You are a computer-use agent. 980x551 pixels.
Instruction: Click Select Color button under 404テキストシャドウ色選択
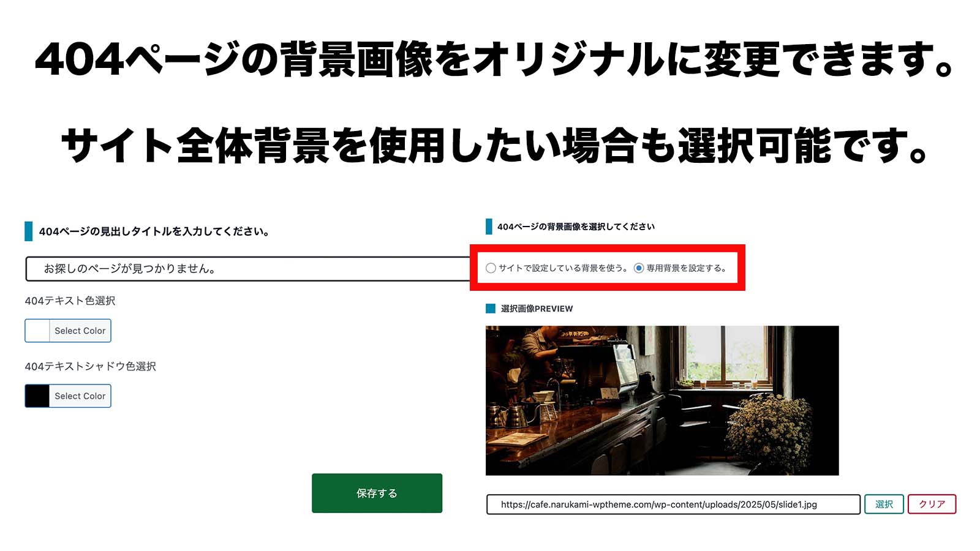click(x=80, y=396)
